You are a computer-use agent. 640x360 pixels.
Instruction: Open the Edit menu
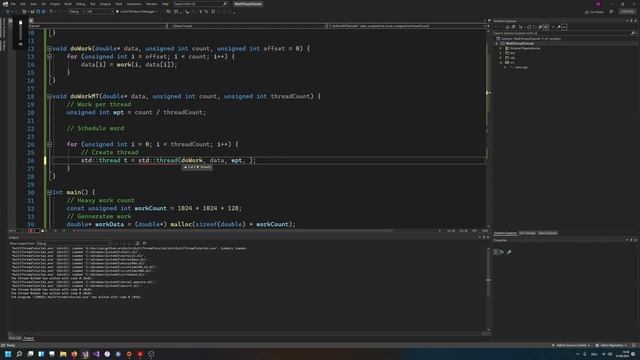click(23, 4)
